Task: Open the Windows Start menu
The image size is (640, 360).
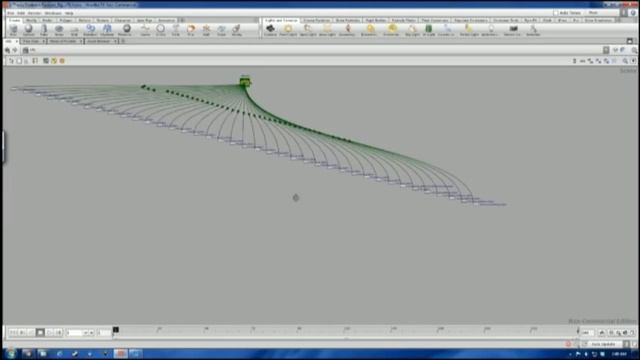Action: pyautogui.click(x=10, y=353)
